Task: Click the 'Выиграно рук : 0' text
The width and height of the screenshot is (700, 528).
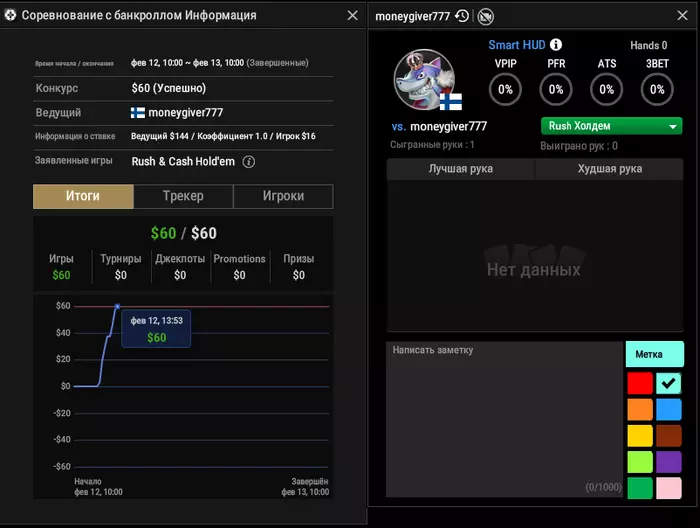Action: tap(579, 146)
